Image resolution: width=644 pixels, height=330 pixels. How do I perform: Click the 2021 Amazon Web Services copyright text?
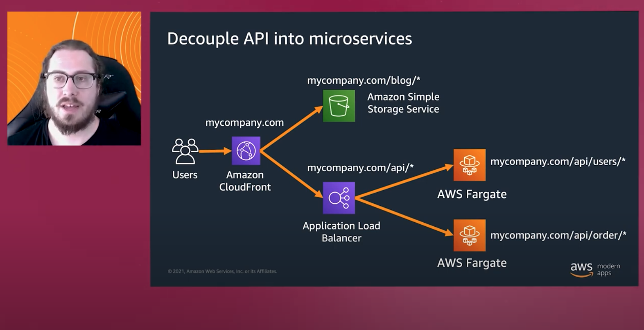tap(222, 271)
